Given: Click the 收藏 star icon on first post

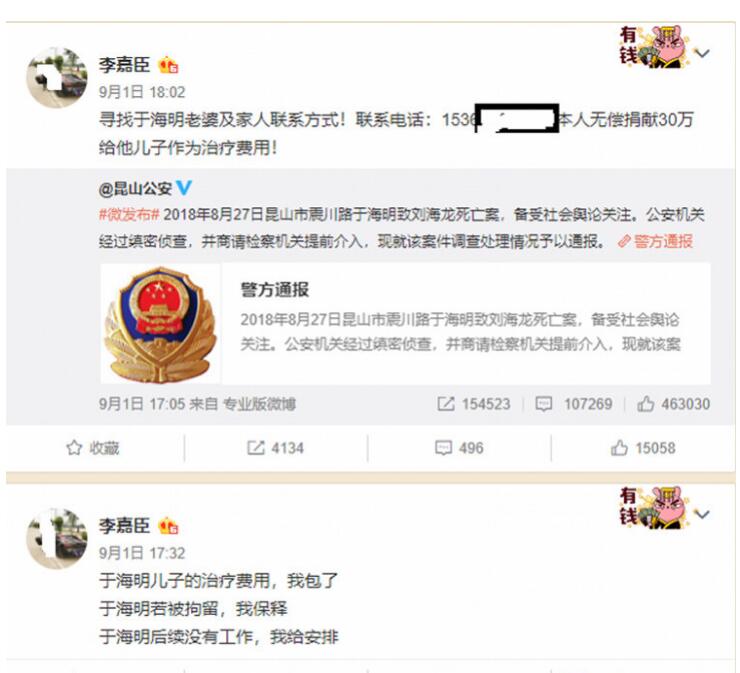Looking at the screenshot, I should 74,447.
